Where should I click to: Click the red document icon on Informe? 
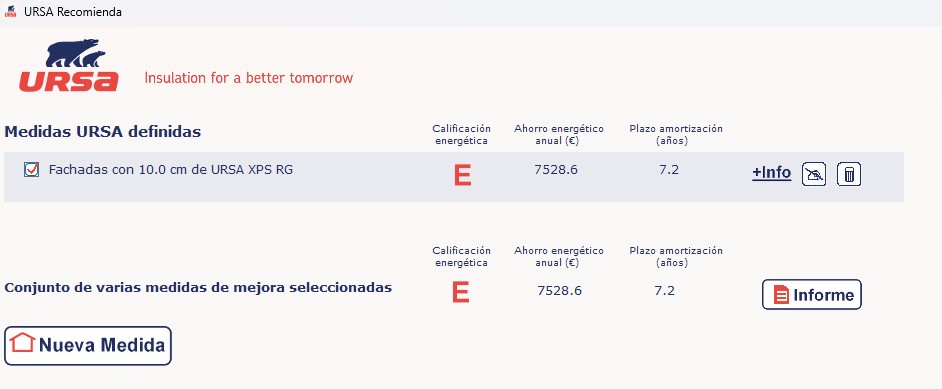click(781, 295)
